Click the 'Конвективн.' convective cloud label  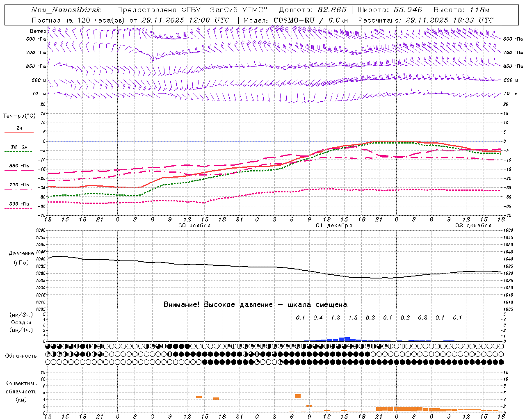21,383
